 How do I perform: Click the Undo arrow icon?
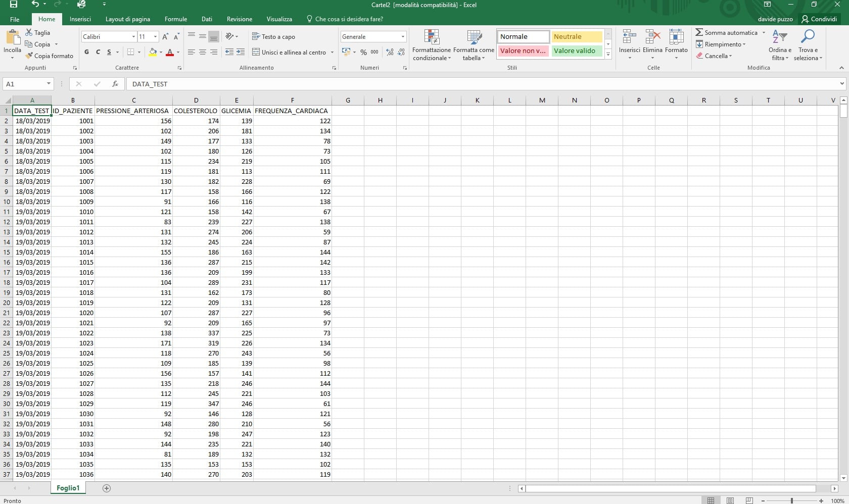click(35, 5)
